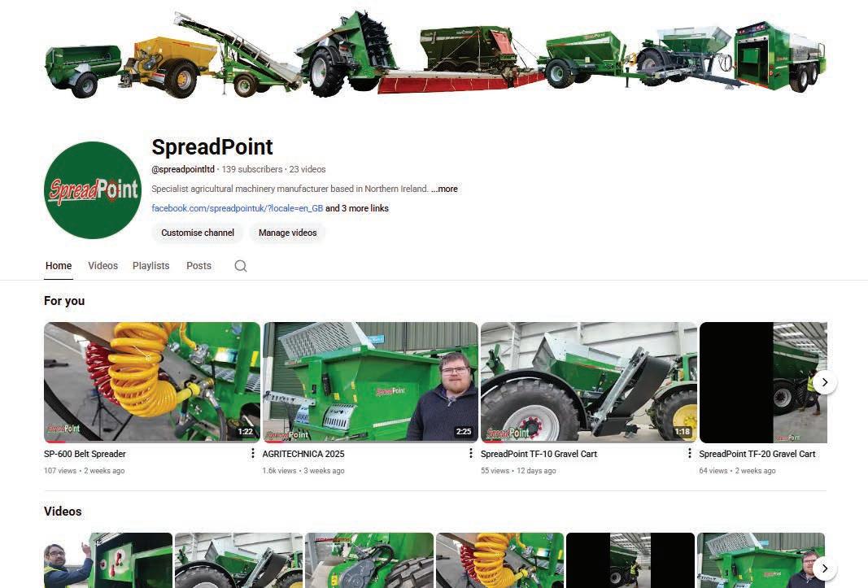The image size is (868, 588).
Task: Click the SpreadPoint channel avatar logo
Action: [x=93, y=190]
